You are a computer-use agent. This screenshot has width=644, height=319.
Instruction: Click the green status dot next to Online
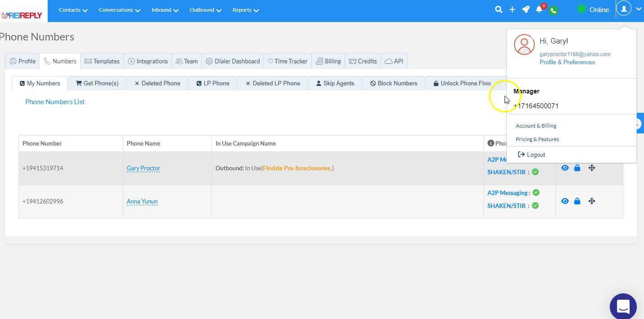click(581, 9)
